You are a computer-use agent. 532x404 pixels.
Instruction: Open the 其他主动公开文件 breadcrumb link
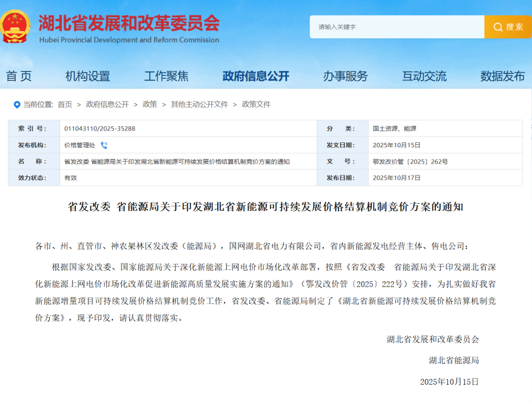[x=200, y=104]
